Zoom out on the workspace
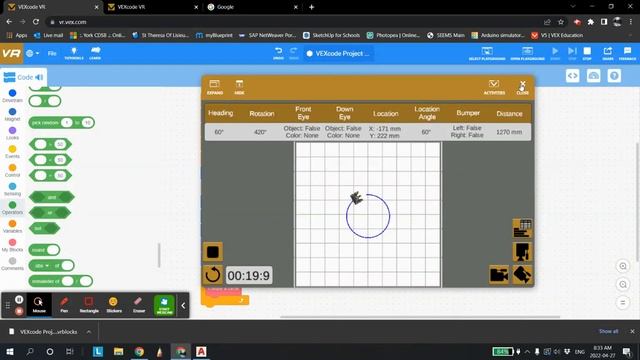The image size is (640, 360). 623,284
